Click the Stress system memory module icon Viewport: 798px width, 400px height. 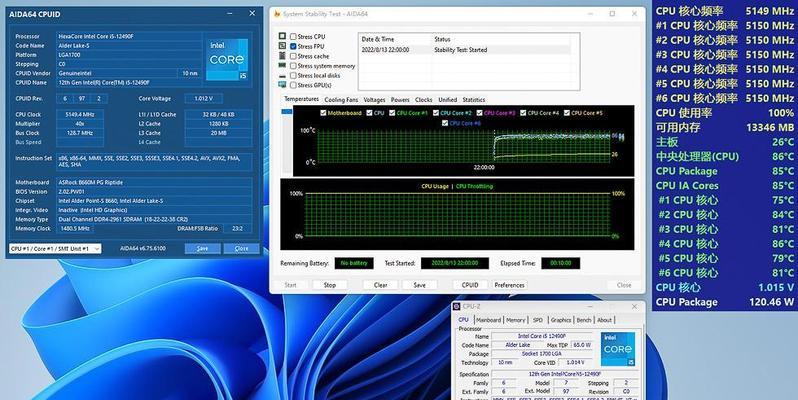tap(282, 66)
